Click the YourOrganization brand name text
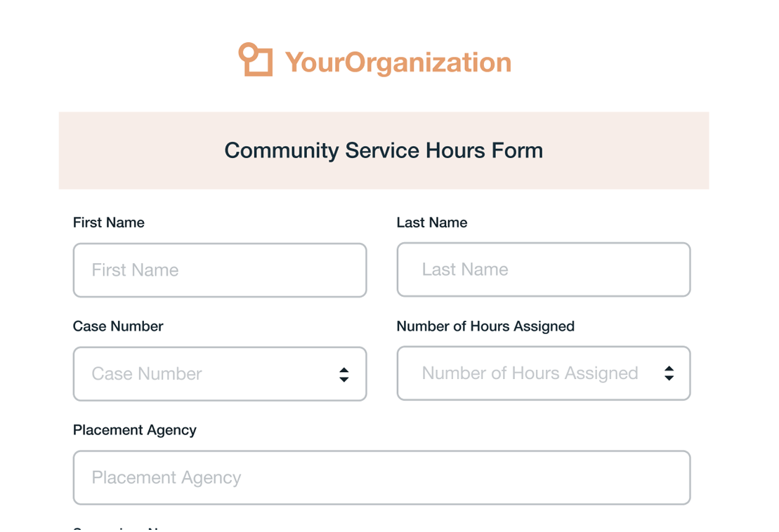The image size is (779, 532). [x=398, y=63]
